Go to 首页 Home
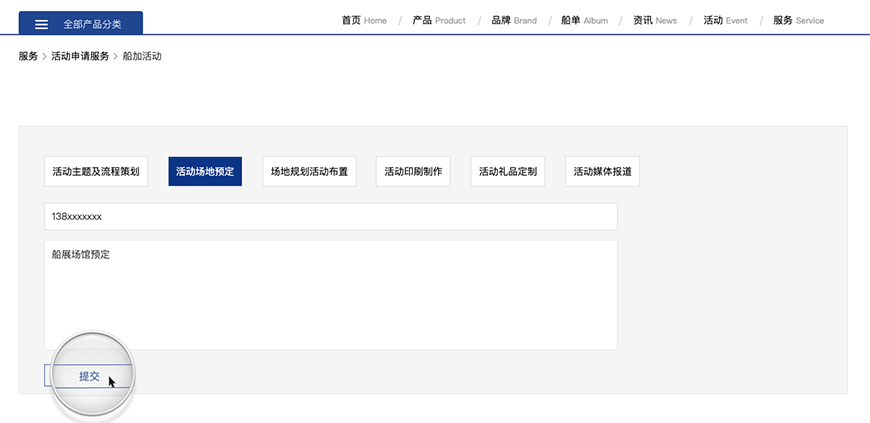870x423 pixels. click(x=363, y=20)
